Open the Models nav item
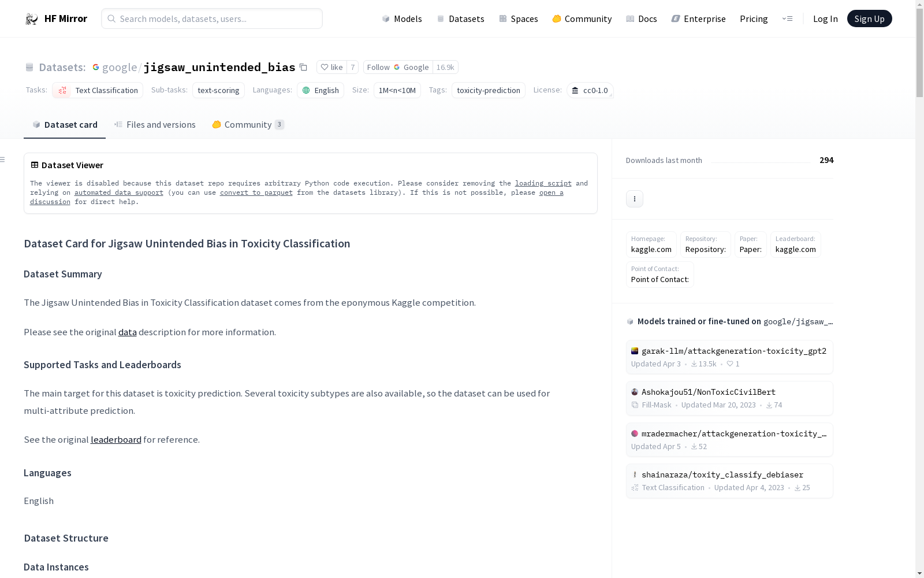This screenshot has width=924, height=578. coord(402,19)
